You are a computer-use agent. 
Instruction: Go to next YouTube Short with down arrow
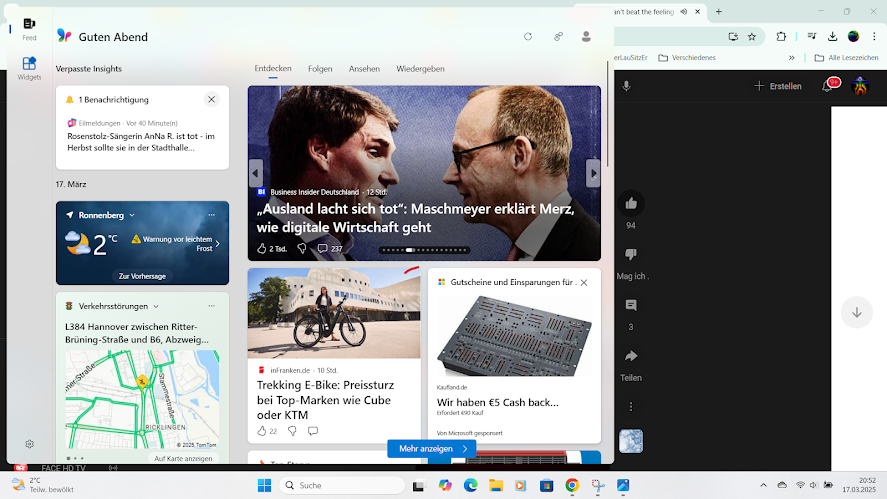[x=856, y=312]
